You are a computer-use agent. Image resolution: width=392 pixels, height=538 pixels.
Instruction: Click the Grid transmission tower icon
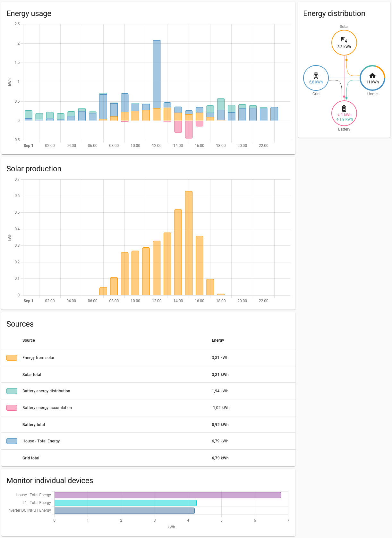(316, 76)
